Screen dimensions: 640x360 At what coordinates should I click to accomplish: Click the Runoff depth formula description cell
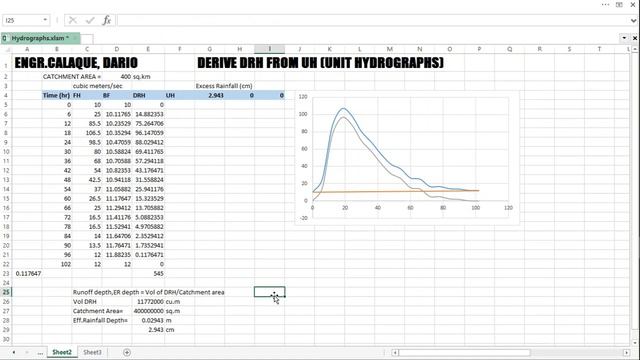(149, 292)
